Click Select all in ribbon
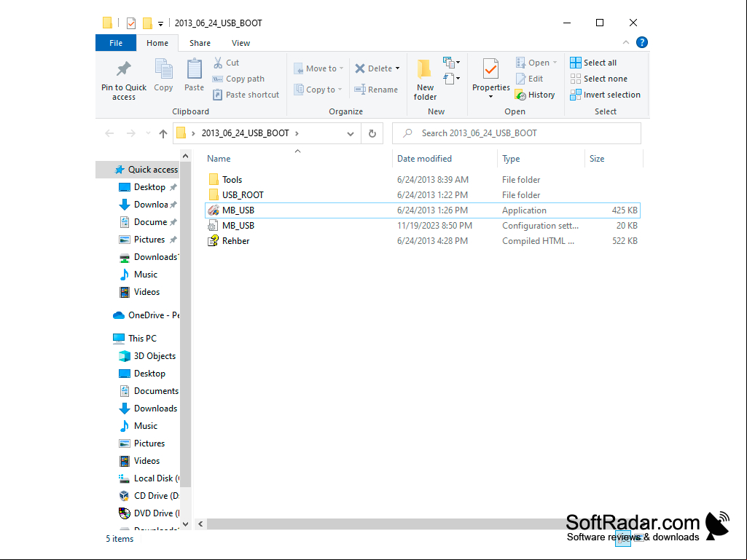This screenshot has height=560, width=747. pos(593,63)
